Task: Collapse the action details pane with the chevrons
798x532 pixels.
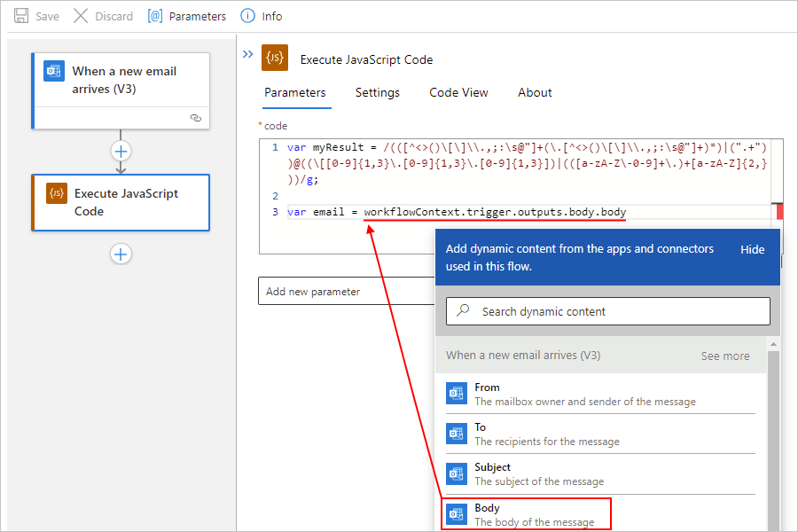Action: coord(247,53)
